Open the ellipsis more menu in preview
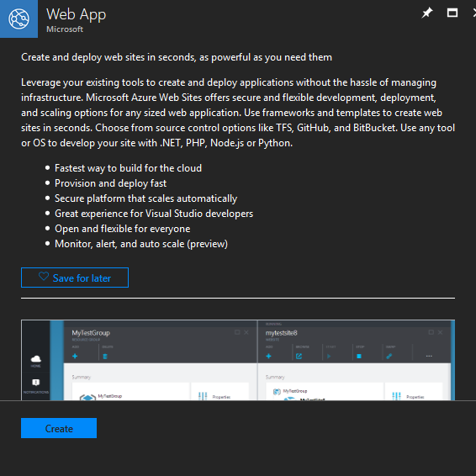This screenshot has width=476, height=476. 429,356
